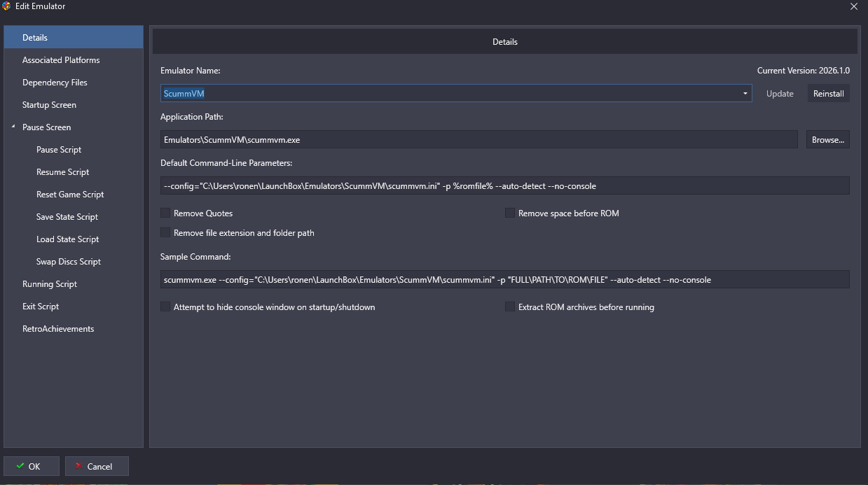
Task: Select Dependency Files in the sidebar
Action: (55, 83)
